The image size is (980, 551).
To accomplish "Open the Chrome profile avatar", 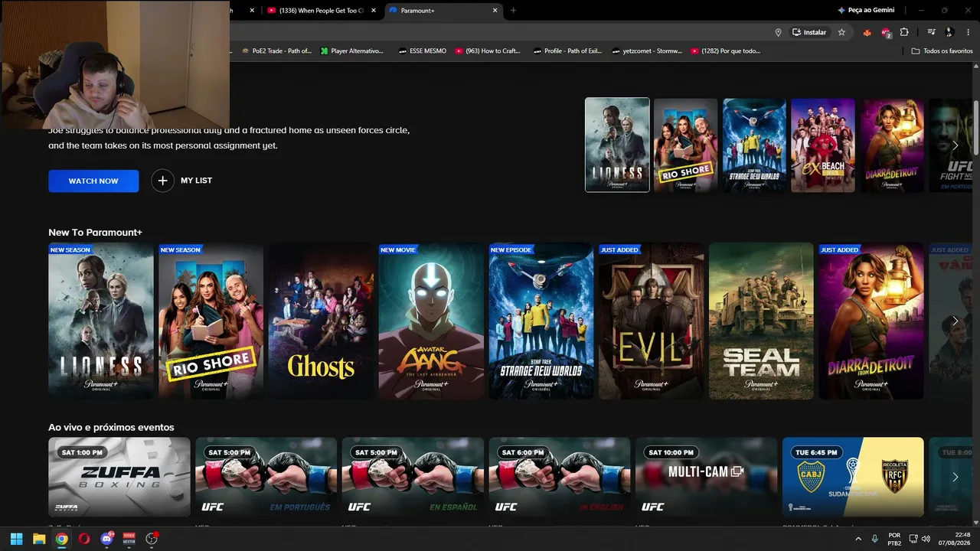I will click(x=949, y=32).
